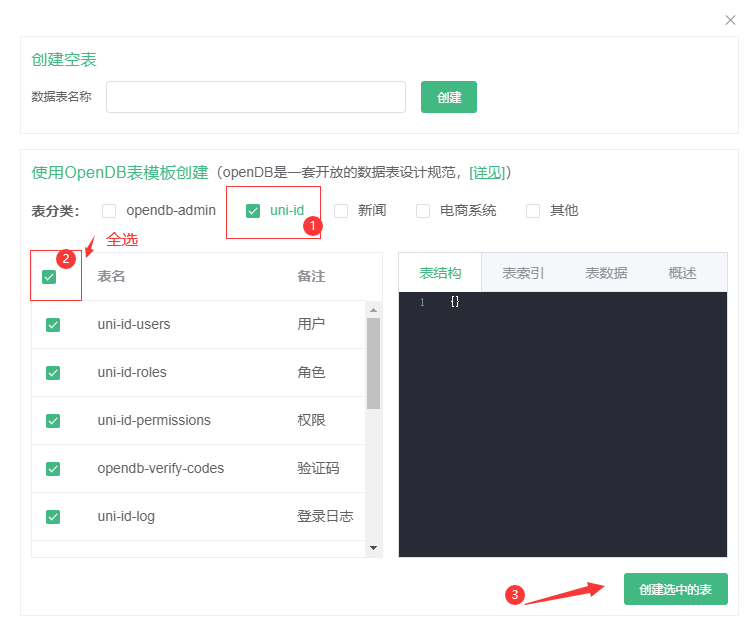Click the green 创建 button
This screenshot has height=625, width=745.
[449, 97]
